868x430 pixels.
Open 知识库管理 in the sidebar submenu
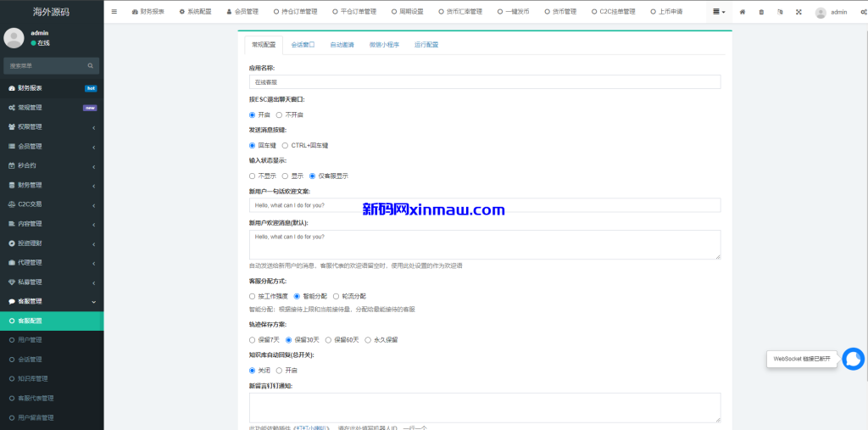point(52,379)
